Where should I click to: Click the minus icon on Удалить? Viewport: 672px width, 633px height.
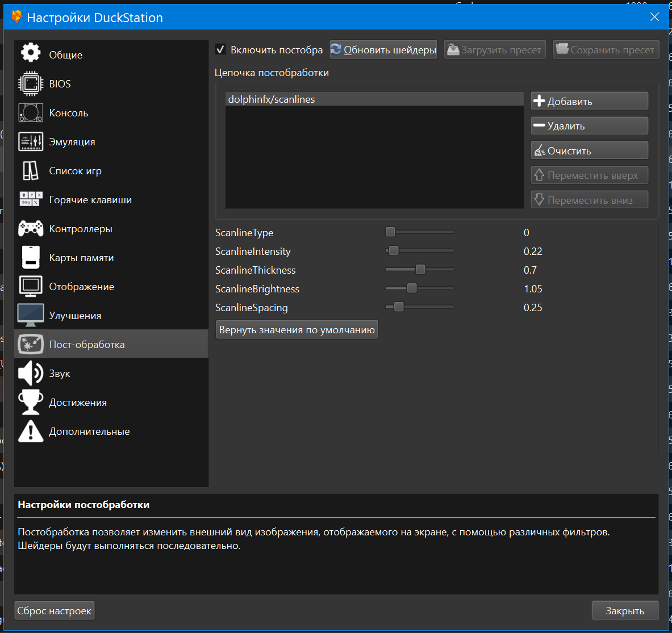coord(539,125)
